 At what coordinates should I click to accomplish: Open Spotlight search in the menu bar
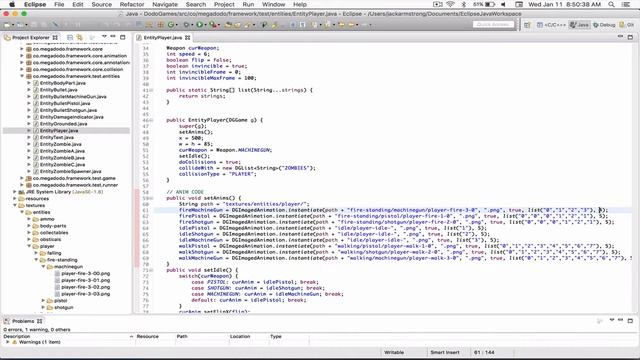[x=611, y=4]
